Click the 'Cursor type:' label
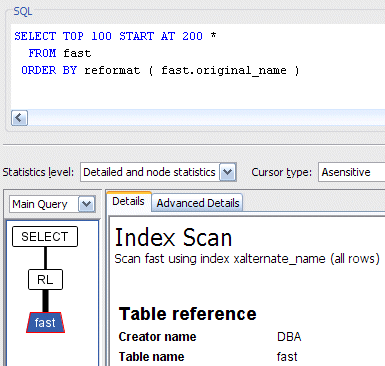The width and height of the screenshot is (385, 366). point(282,172)
